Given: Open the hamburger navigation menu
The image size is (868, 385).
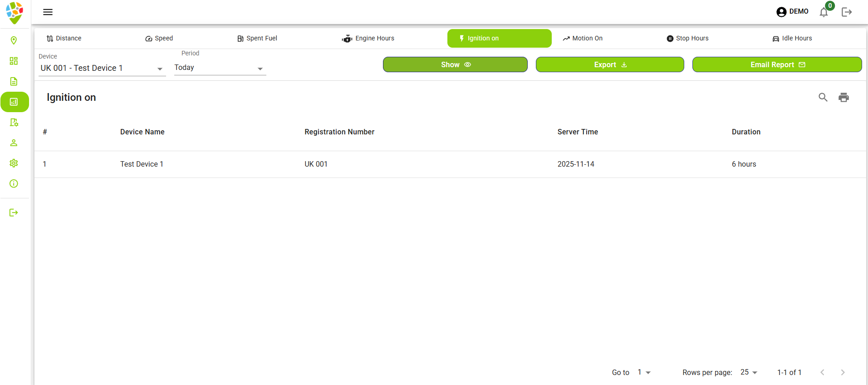Looking at the screenshot, I should 48,12.
